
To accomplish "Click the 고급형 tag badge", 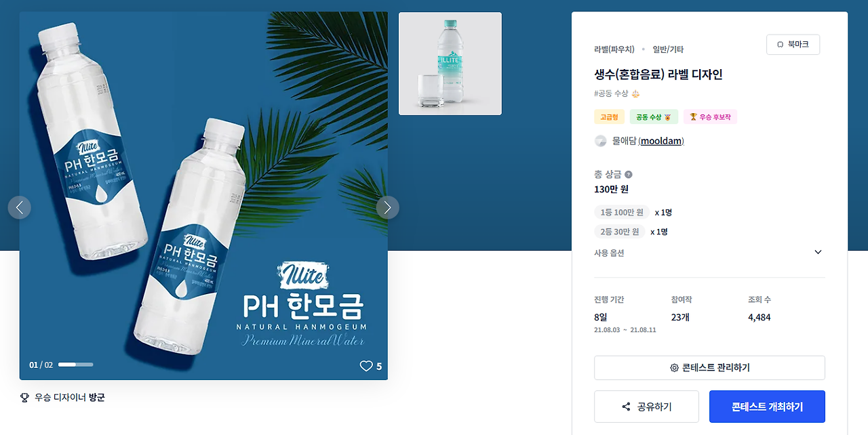I will pyautogui.click(x=608, y=117).
